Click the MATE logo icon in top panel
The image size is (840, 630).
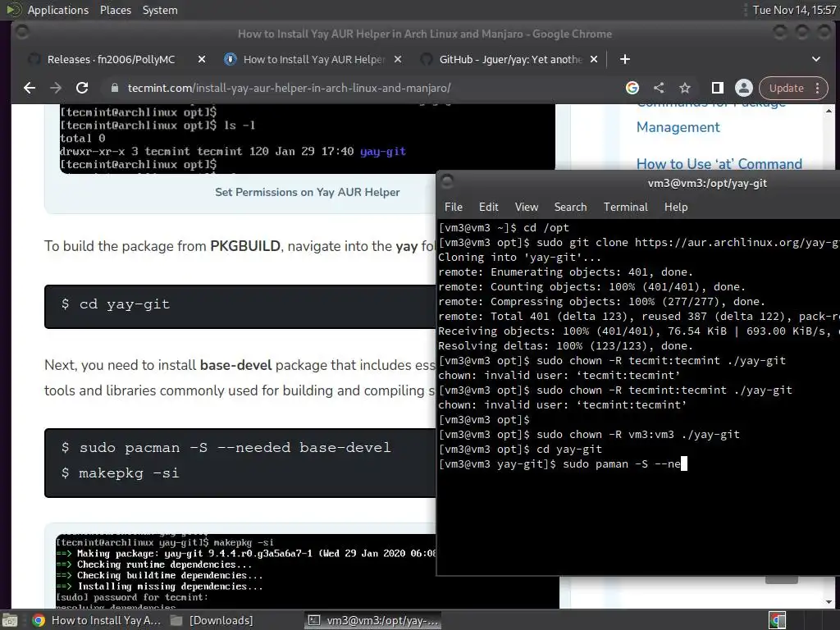tap(13, 10)
